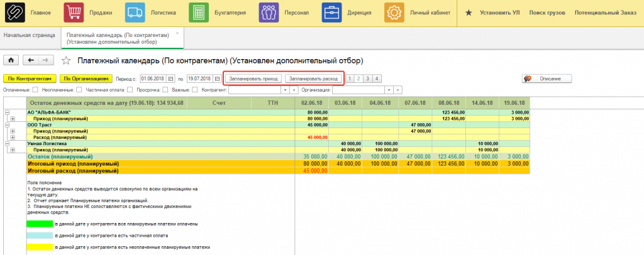Click the Итоговый расход (планируемый) row label
The image size is (644, 255).
73,171
